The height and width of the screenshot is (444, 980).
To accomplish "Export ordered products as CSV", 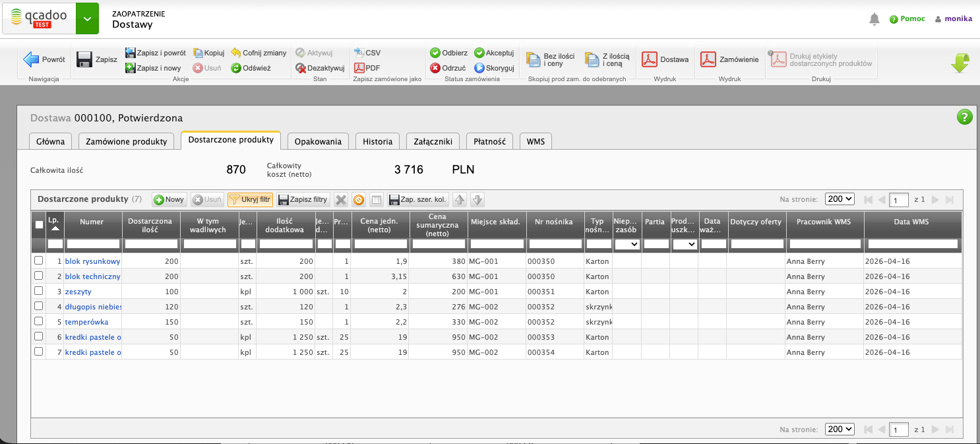I will (x=359, y=53).
